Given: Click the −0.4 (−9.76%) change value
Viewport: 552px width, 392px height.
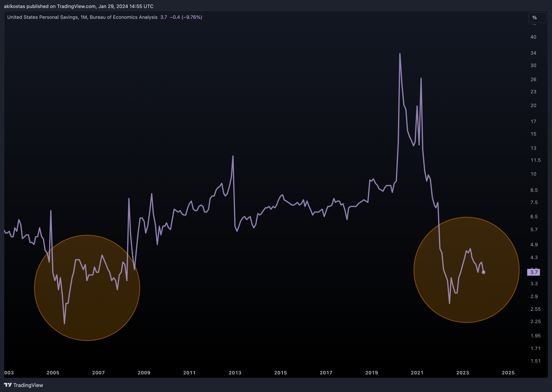Looking at the screenshot, I should point(186,17).
